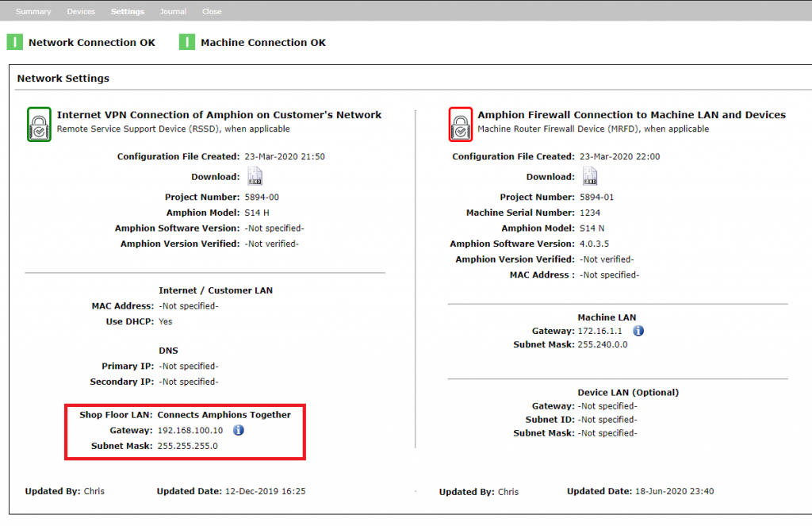Click info icon beside Shop Floor gateway 192.168.100.10
This screenshot has width=812, height=526.
(x=238, y=430)
